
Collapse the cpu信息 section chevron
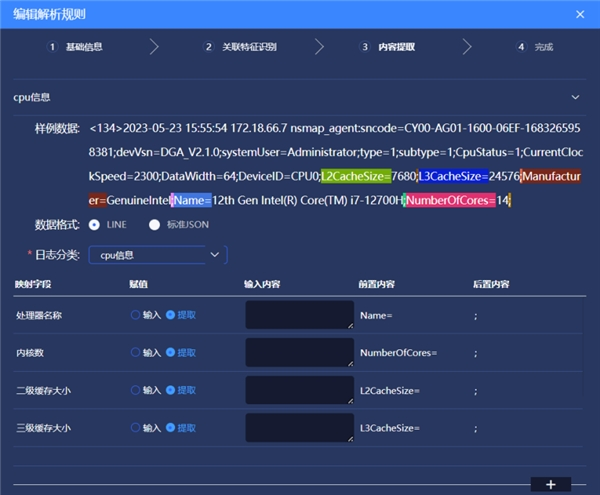pos(574,98)
